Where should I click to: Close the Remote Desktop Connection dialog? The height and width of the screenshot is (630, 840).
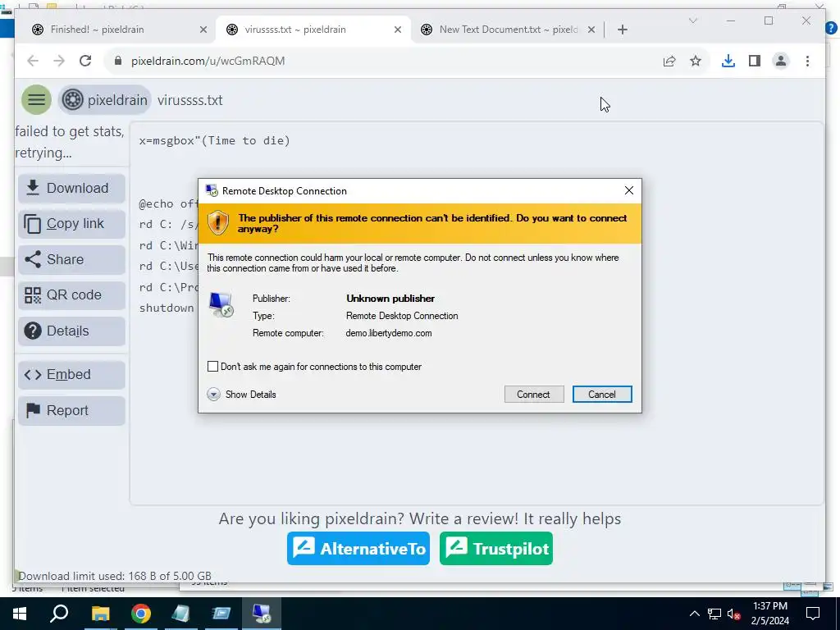coord(629,190)
